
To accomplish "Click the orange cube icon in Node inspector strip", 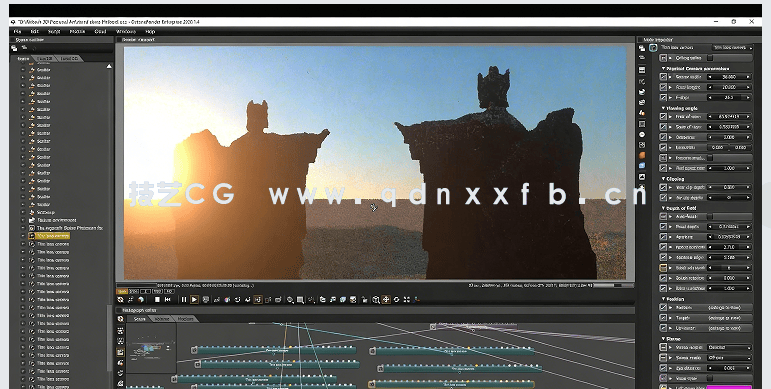I will pos(642,155).
